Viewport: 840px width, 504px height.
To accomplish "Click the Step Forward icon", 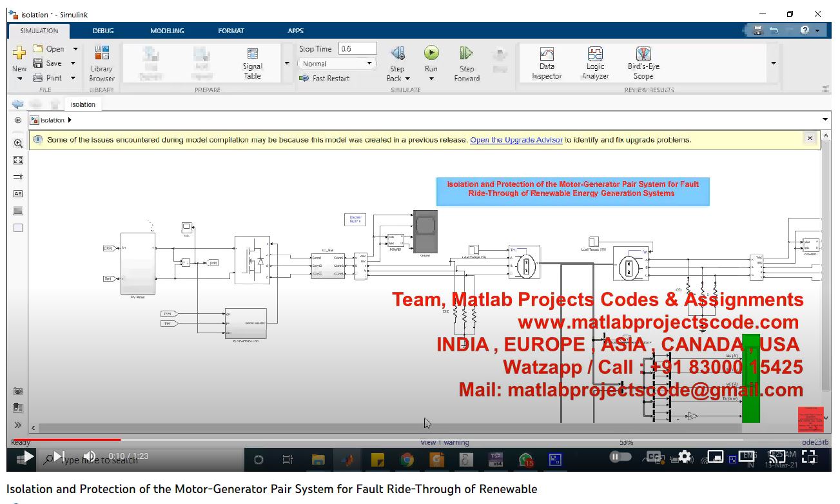I will coord(467,53).
